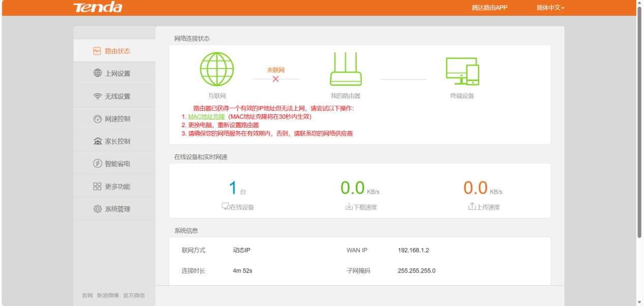This screenshot has height=306, width=644.
Task: Click the 上网设置 globe icon
Action: click(98, 73)
